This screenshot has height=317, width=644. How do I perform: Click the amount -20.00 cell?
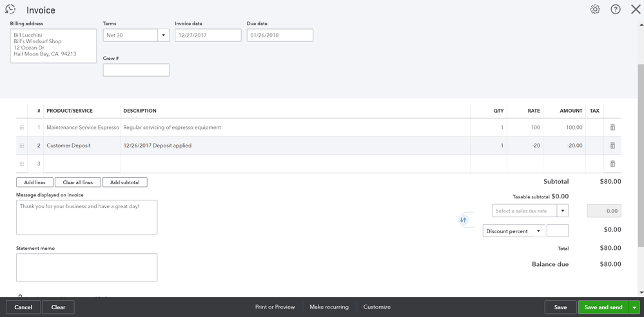(565, 146)
